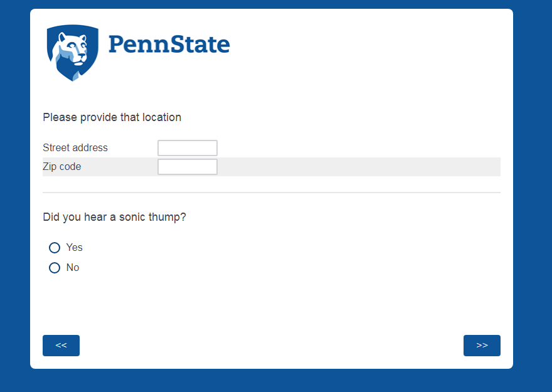Viewport: 552px width, 392px height.
Task: Click the "Please provide that location" prompt
Action: (112, 117)
